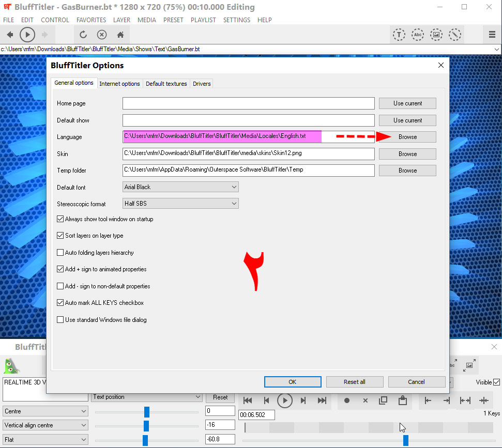Step to the previous key in the tool window
The height and width of the screenshot is (448, 502).
pos(266,400)
